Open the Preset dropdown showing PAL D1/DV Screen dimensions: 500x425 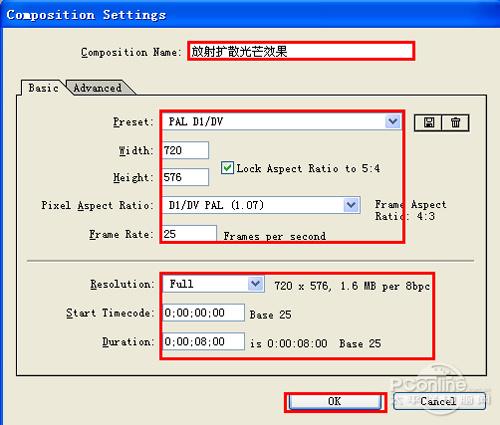(282, 122)
